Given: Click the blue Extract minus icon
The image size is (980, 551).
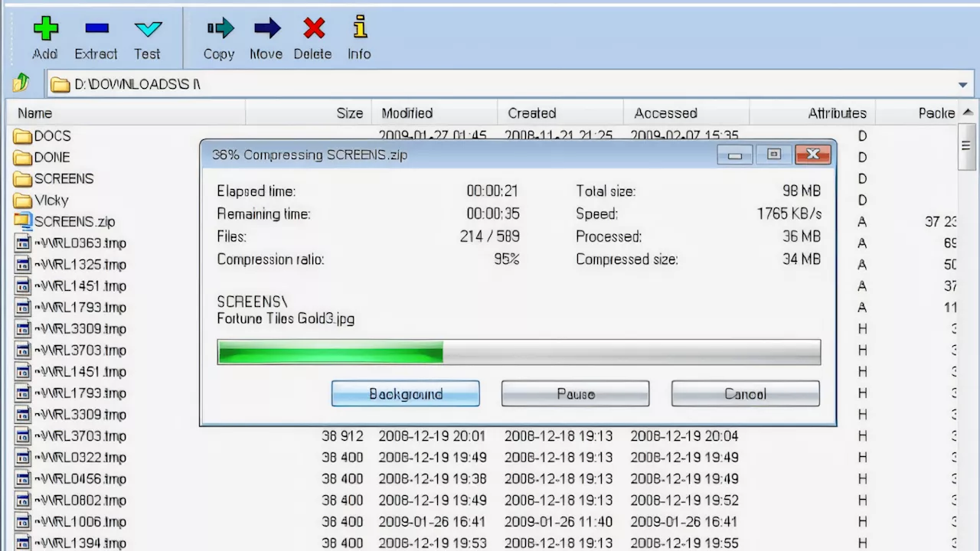Looking at the screenshot, I should point(96,29).
